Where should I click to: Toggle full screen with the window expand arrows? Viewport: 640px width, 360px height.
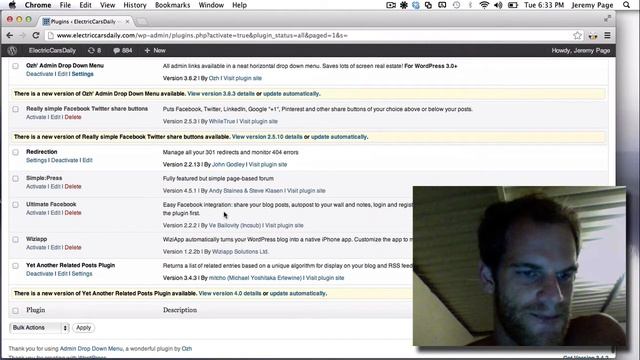click(x=608, y=18)
